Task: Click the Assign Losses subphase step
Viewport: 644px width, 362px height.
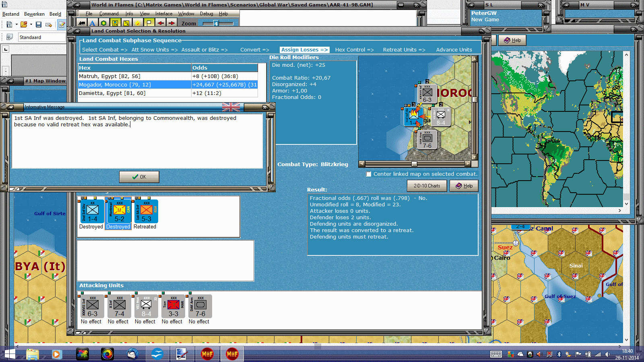Action: pos(304,50)
